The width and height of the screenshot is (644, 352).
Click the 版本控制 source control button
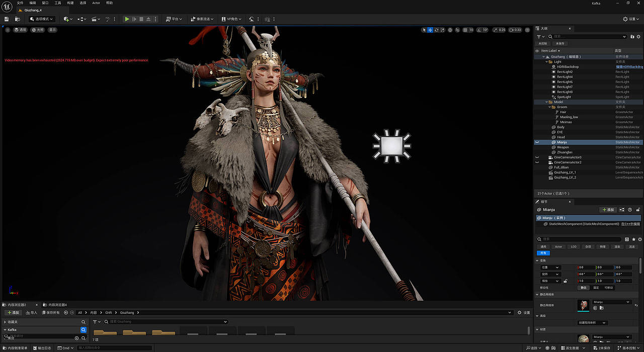coord(629,348)
